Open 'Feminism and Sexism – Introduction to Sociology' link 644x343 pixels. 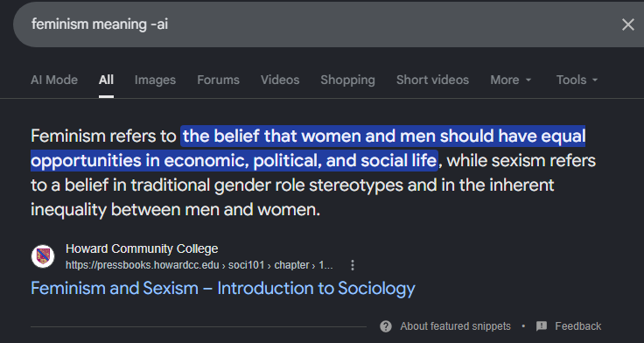coord(223,289)
